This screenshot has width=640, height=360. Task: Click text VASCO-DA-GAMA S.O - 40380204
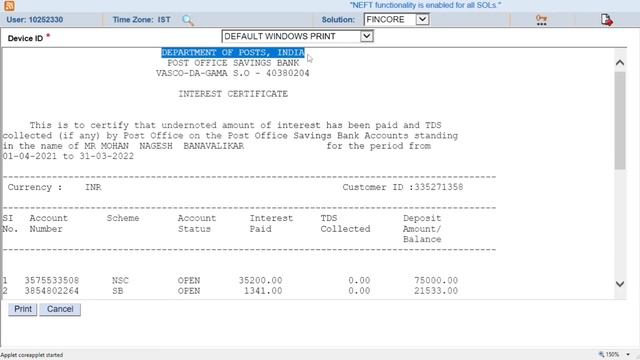[x=233, y=73]
